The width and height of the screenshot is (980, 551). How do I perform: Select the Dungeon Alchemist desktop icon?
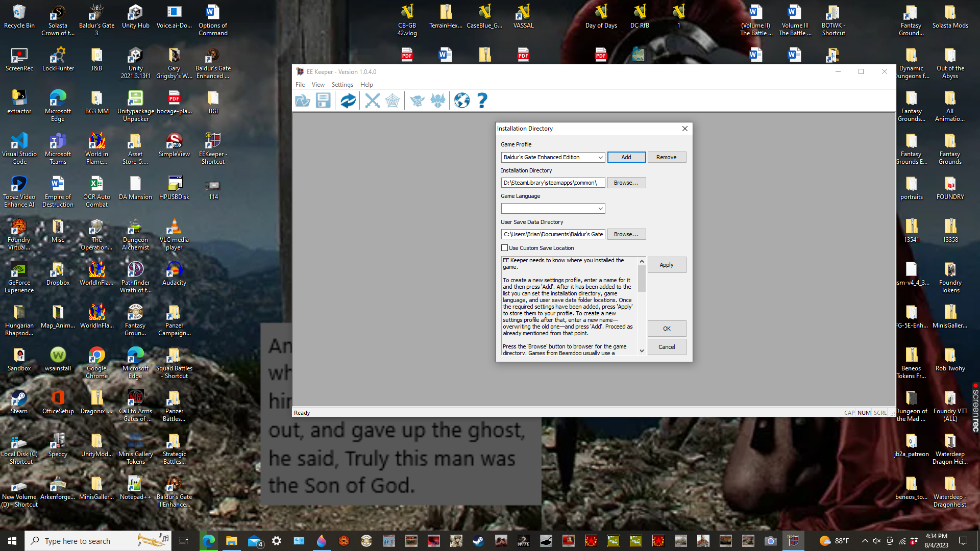(x=135, y=234)
